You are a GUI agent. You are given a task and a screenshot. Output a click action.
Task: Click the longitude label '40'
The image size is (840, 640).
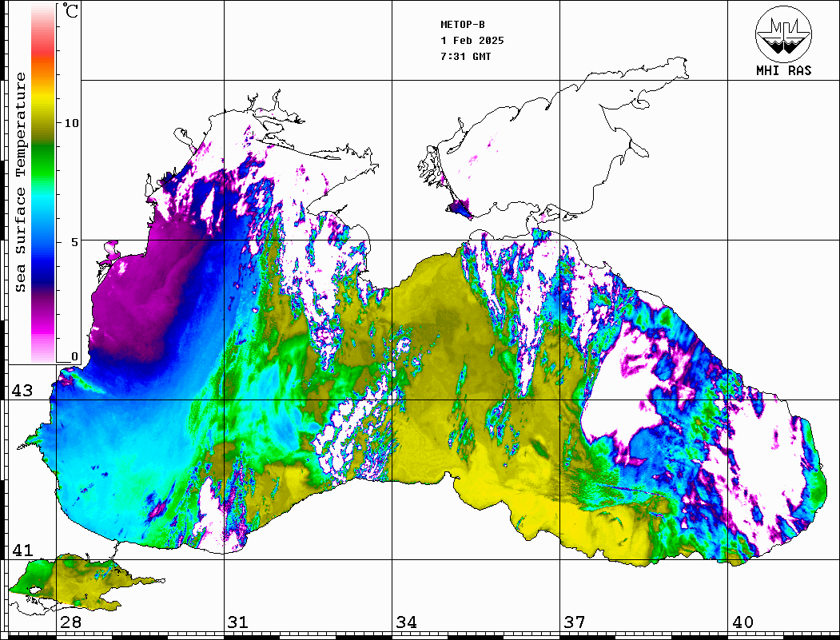click(x=742, y=622)
